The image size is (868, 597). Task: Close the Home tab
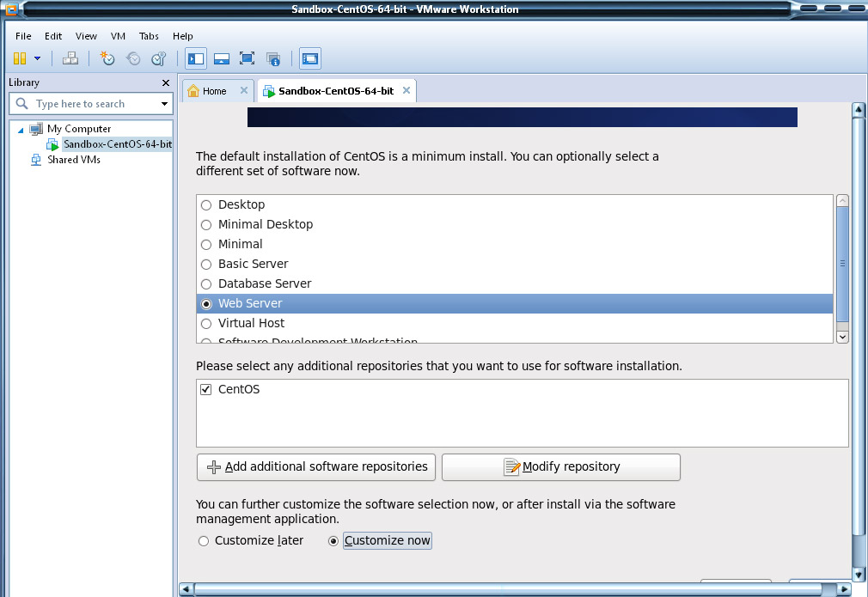[x=243, y=90]
